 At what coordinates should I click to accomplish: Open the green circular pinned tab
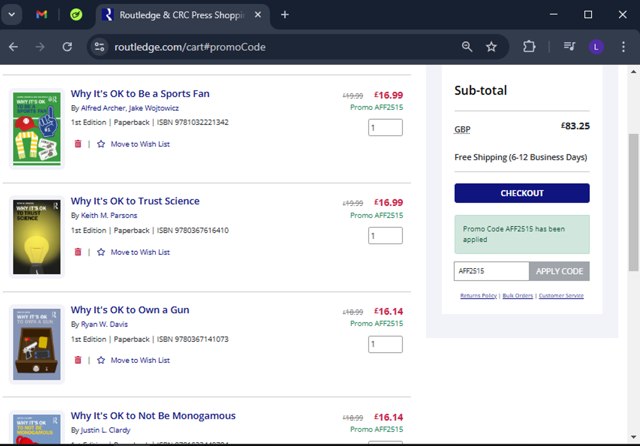(76, 15)
